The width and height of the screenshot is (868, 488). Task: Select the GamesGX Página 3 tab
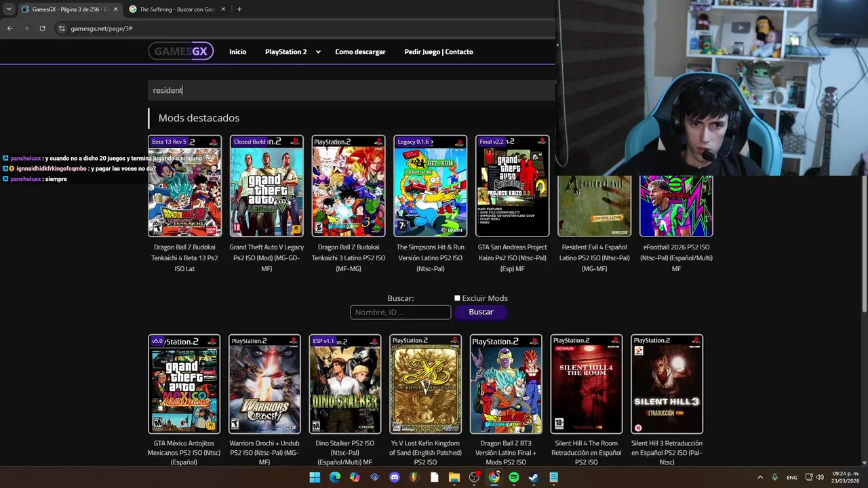point(69,9)
